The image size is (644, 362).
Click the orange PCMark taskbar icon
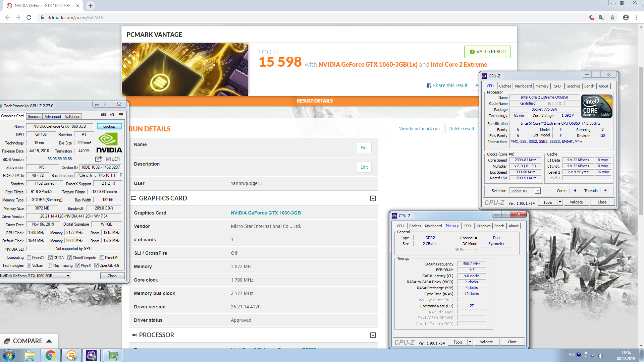coord(71,355)
